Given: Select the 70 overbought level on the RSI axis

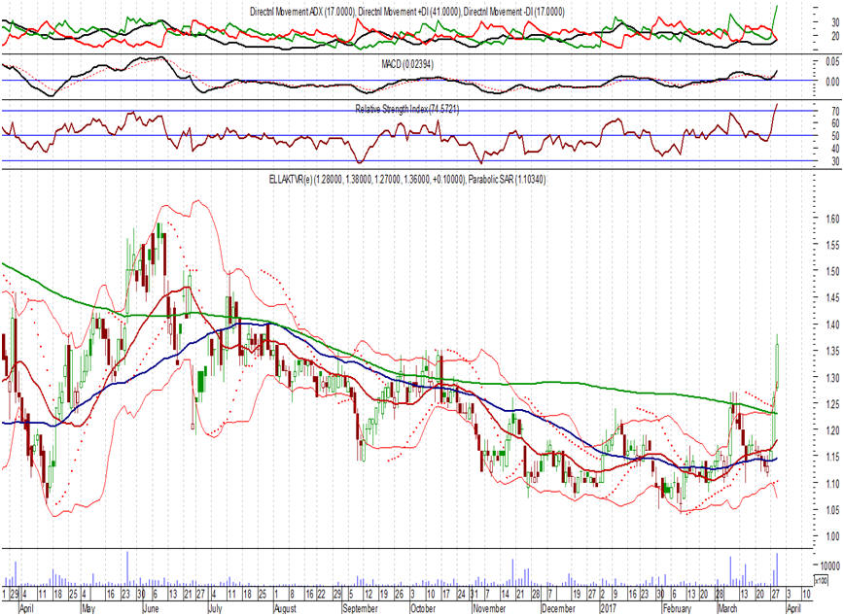Looking at the screenshot, I should point(808,111).
